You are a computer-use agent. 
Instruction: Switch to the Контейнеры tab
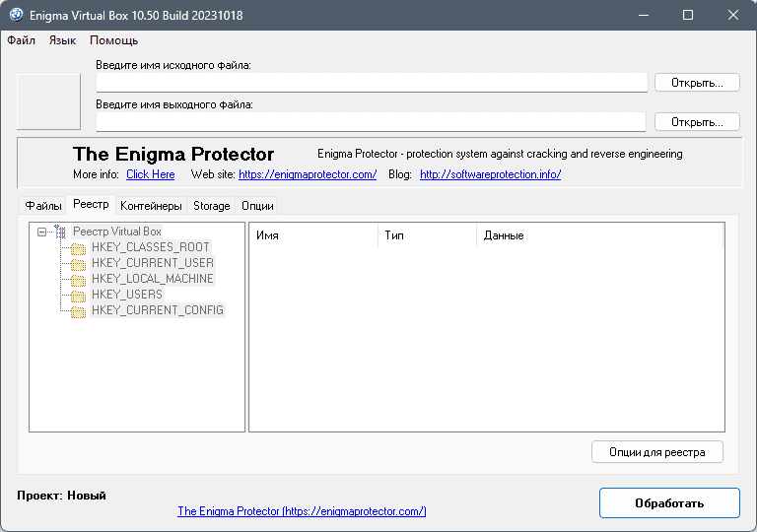pyautogui.click(x=151, y=206)
